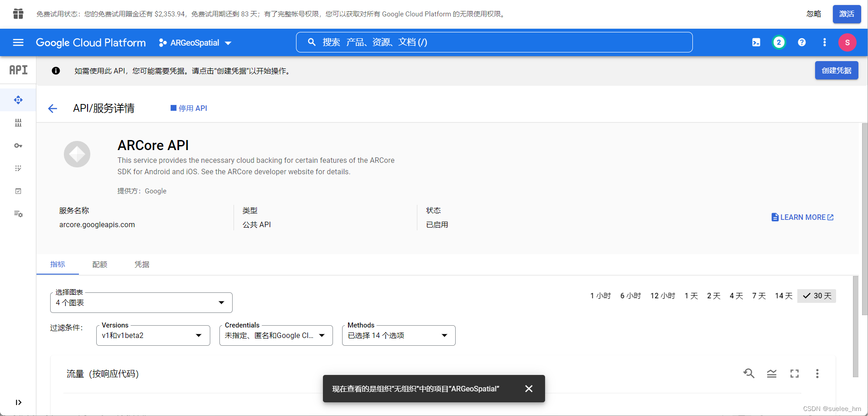The image size is (868, 416).
Task: Switch to the 指标 tab
Action: (x=57, y=265)
